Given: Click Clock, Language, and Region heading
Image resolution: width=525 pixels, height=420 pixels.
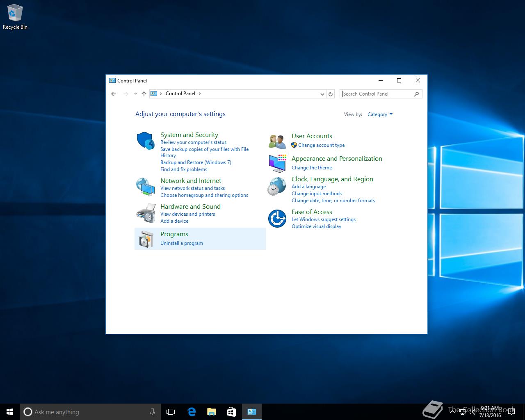Looking at the screenshot, I should pos(332,179).
